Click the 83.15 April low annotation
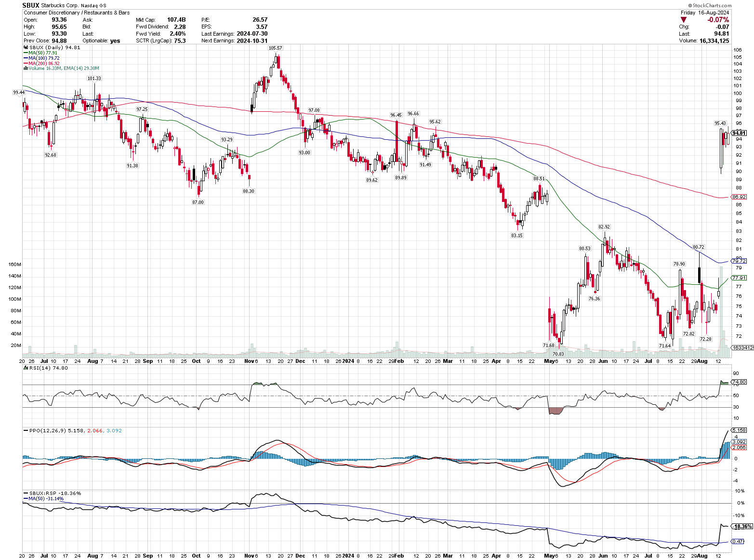This screenshot has width=754, height=560. (x=517, y=236)
